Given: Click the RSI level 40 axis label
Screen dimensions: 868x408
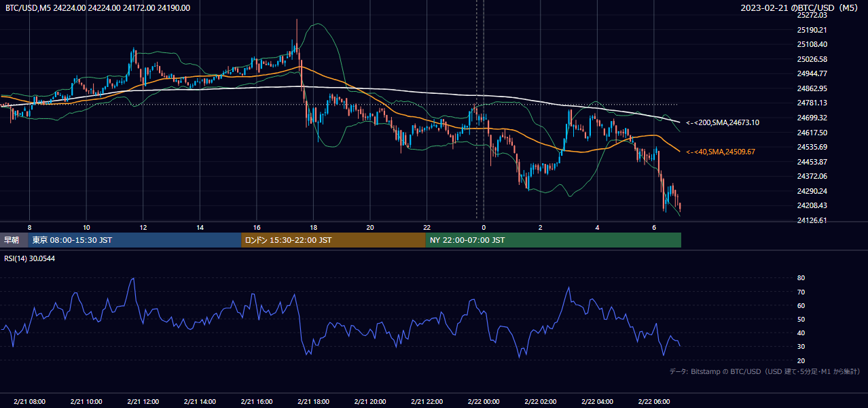Looking at the screenshot, I should pos(801,333).
